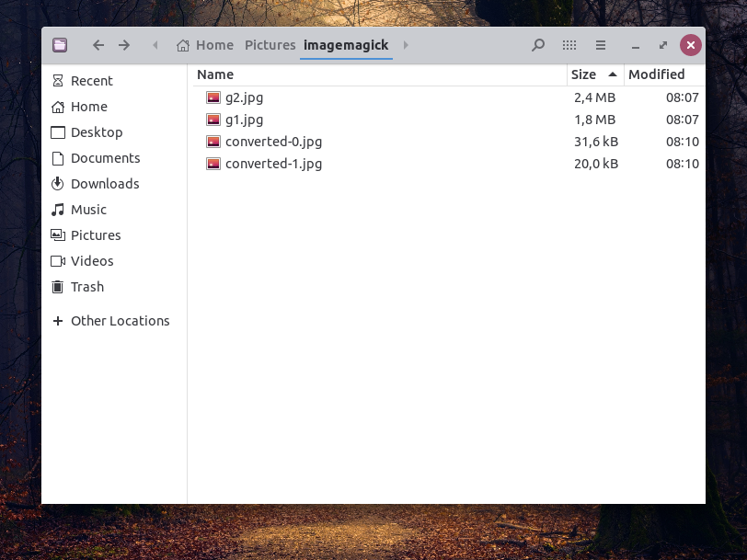Sort by the Name column header
This screenshot has height=560, width=747.
click(x=380, y=74)
